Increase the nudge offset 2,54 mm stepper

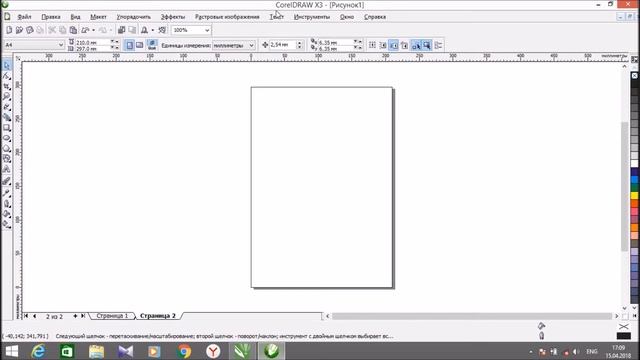point(300,42)
